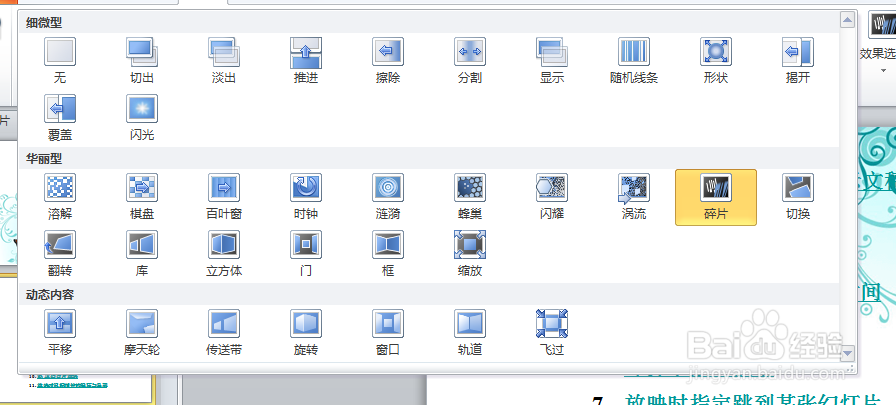Choose the 平移 pan transition

pyautogui.click(x=59, y=332)
